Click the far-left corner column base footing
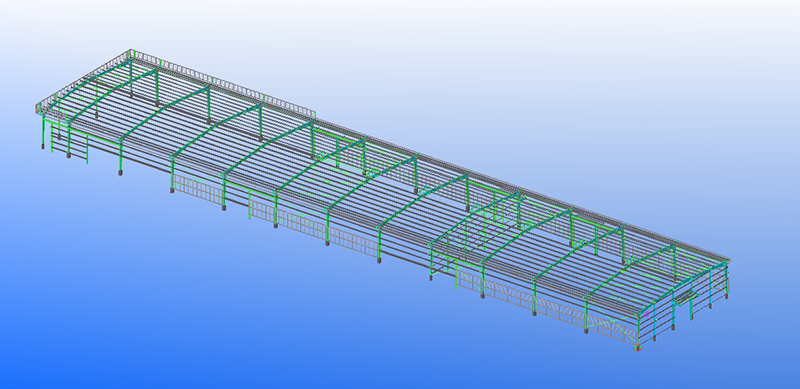This screenshot has height=389, width=800. [x=43, y=147]
